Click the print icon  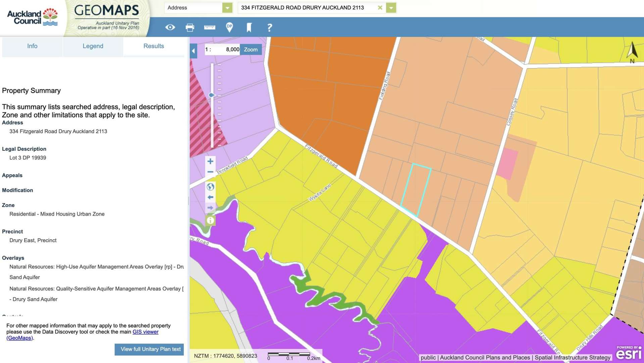point(190,27)
